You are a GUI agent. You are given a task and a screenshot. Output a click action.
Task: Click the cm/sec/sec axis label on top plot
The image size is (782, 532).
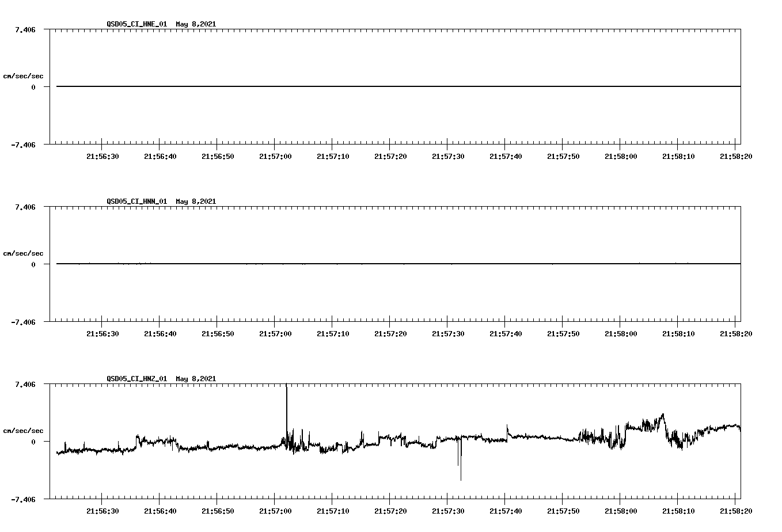pos(24,75)
